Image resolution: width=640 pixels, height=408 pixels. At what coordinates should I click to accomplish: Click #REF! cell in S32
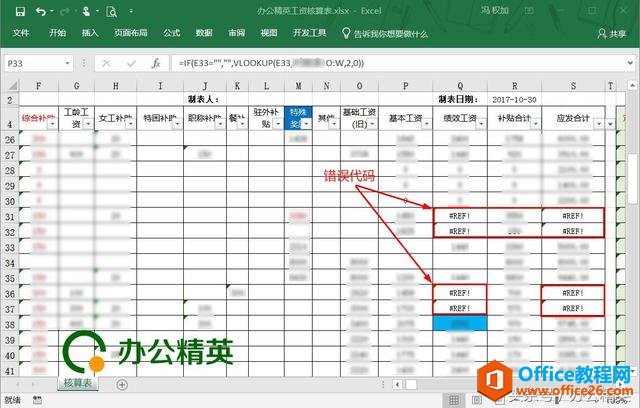pyautogui.click(x=573, y=231)
